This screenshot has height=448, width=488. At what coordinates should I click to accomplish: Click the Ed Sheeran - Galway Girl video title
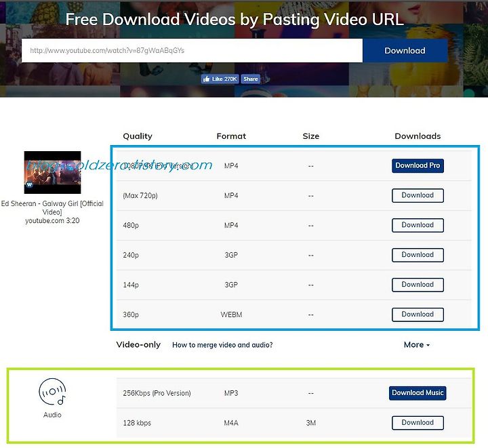(x=52, y=207)
